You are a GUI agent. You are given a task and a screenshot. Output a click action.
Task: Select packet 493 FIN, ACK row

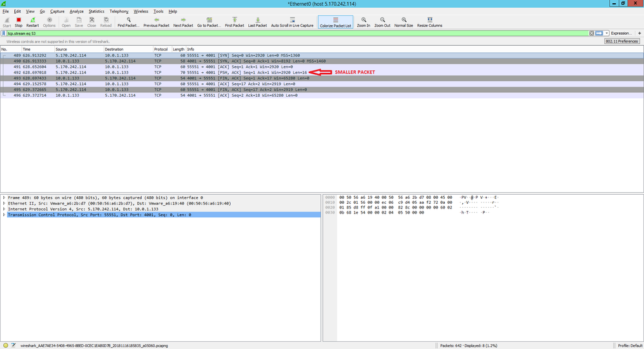coord(322,78)
